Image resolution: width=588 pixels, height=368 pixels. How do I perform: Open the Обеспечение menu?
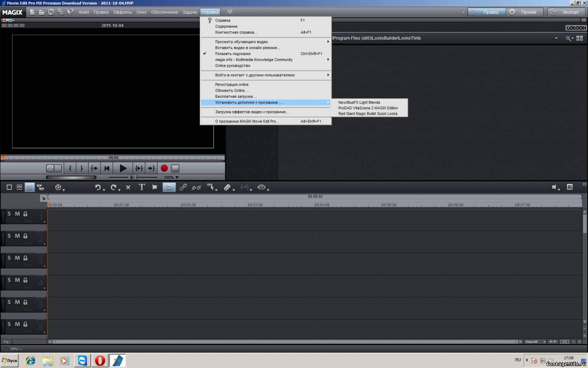[x=164, y=12]
